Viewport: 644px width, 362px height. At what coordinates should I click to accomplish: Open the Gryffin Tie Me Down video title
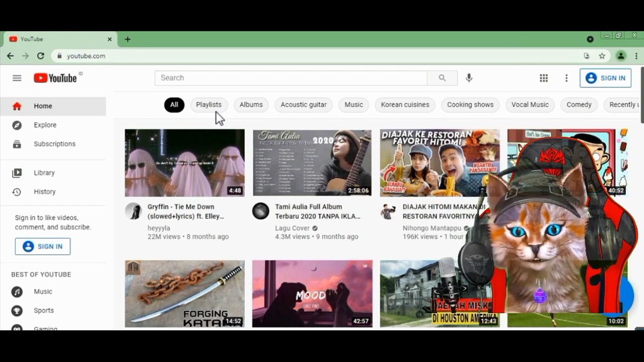coord(186,211)
